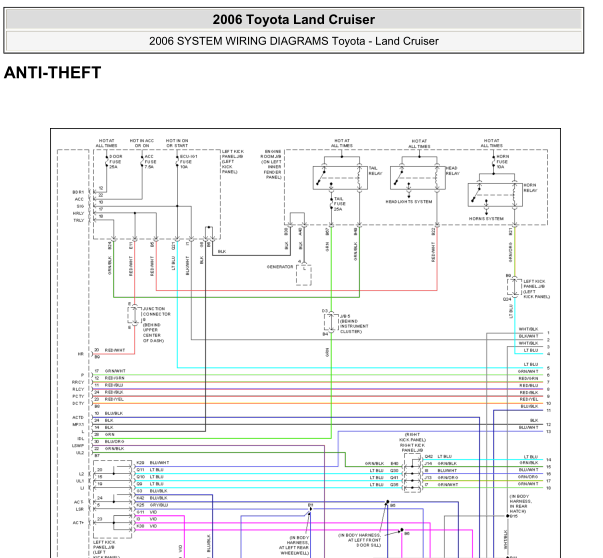
Task: Select the DOOR FUSE 25A label
Action: (115, 162)
